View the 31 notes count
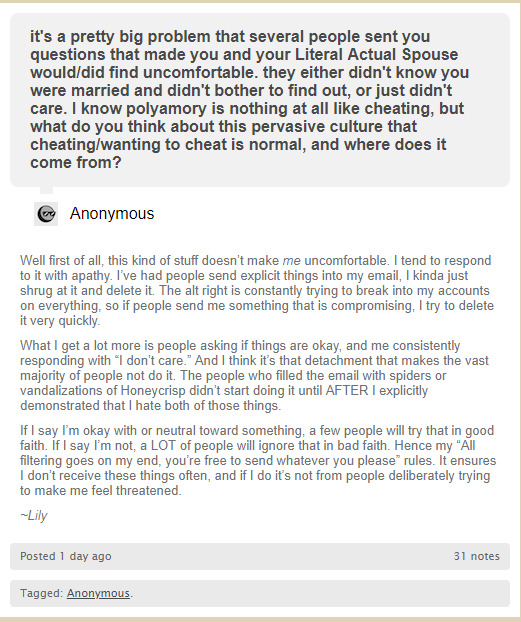This screenshot has width=521, height=622. point(476,556)
